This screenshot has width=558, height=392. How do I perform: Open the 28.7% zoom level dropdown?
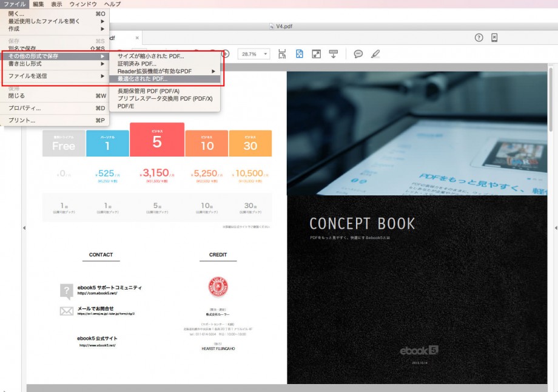[x=254, y=54]
